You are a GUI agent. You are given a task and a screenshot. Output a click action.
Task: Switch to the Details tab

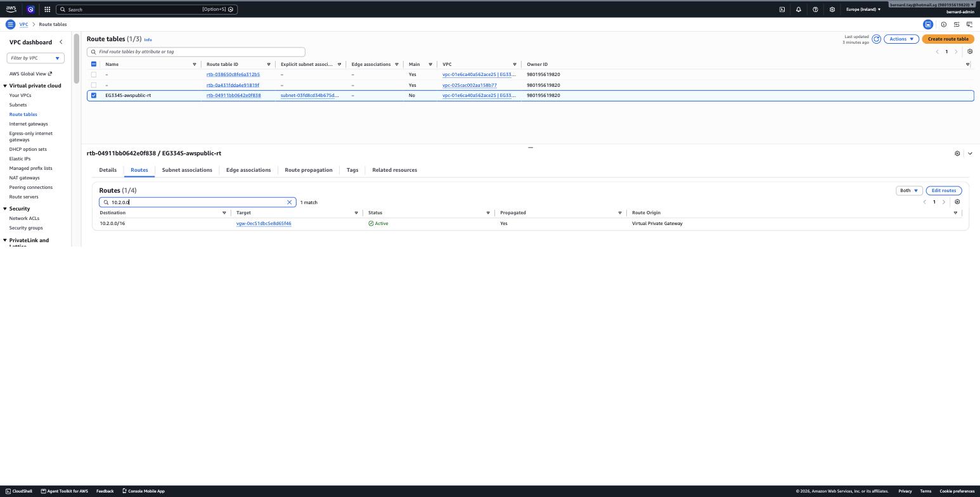coord(108,170)
